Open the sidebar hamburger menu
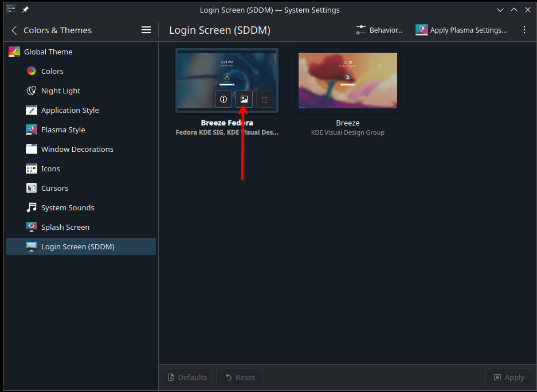The width and height of the screenshot is (537, 392). coord(146,30)
